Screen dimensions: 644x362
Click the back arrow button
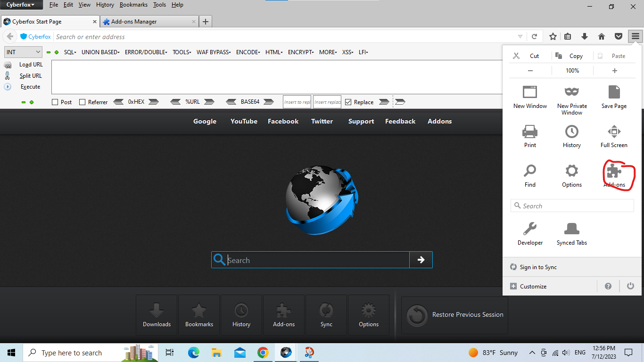pyautogui.click(x=10, y=36)
